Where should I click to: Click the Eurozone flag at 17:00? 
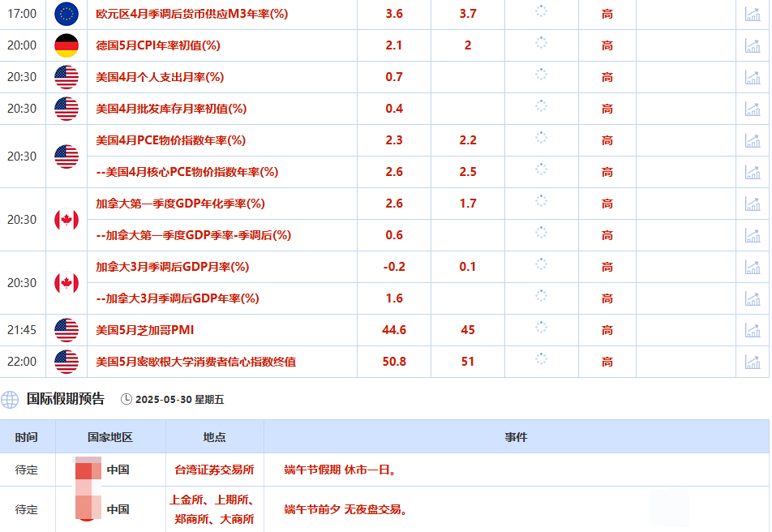pos(66,14)
